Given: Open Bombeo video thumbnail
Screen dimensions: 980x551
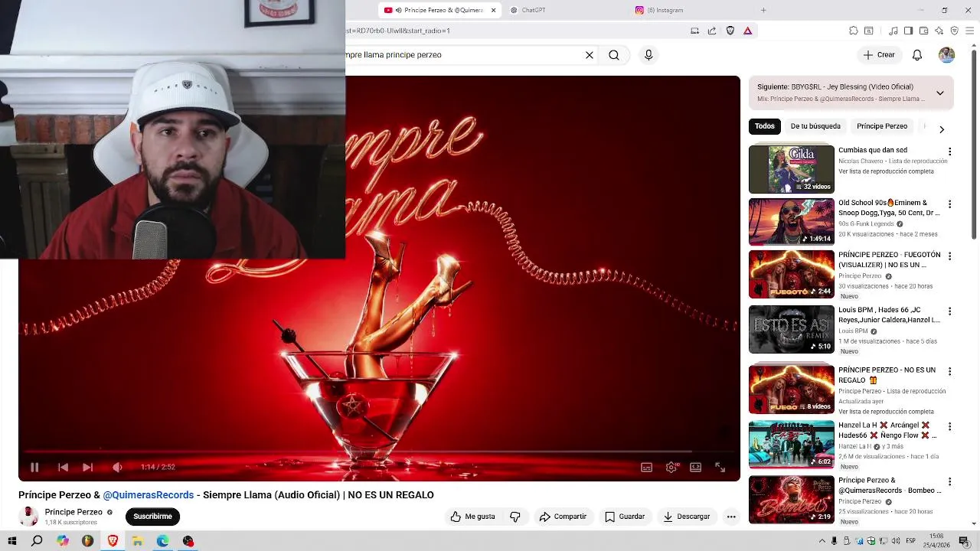Looking at the screenshot, I should coord(792,500).
